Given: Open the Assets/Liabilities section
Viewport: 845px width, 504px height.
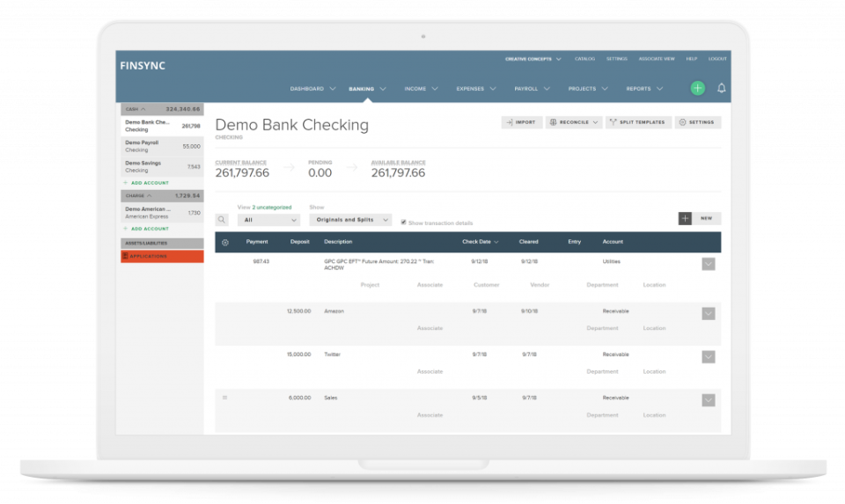Looking at the screenshot, I should pyautogui.click(x=162, y=244).
